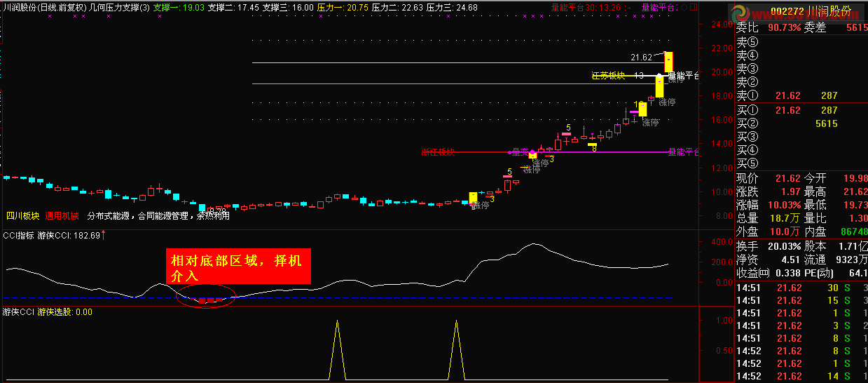Click the 买① bid row at 21.62
The width and height of the screenshot is (868, 383).
click(801, 110)
